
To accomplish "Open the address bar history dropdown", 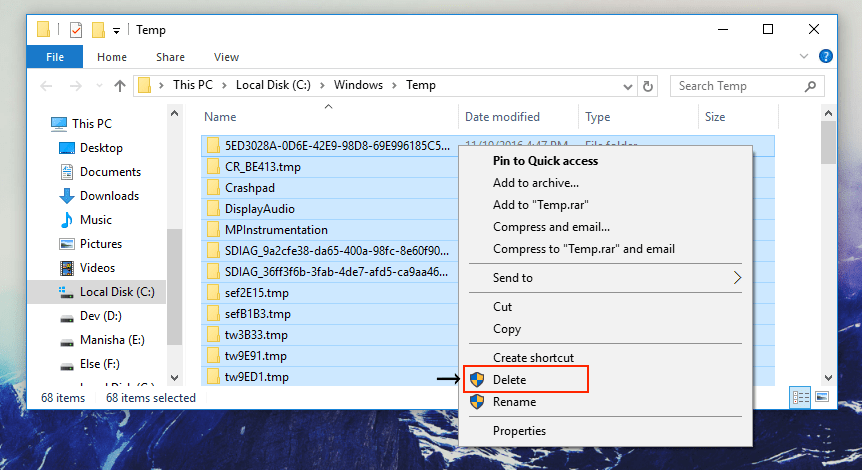I will [x=627, y=86].
